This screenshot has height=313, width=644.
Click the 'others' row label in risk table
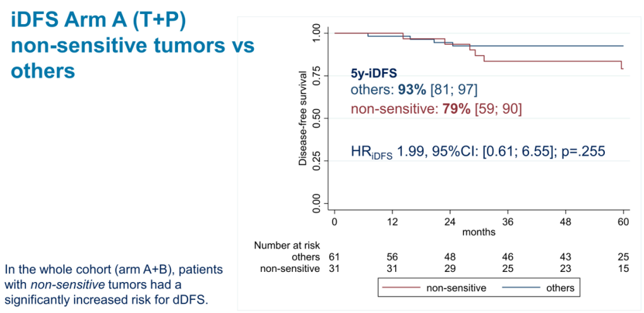307,257
